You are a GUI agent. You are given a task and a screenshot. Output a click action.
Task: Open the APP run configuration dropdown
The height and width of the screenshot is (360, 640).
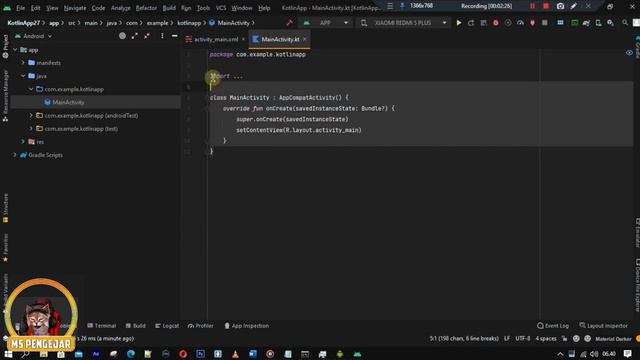[327, 23]
